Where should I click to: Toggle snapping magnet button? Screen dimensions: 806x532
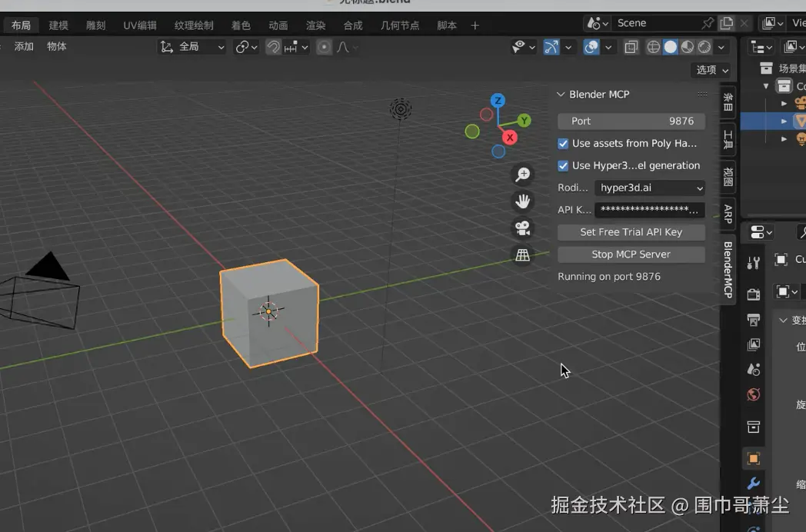(274, 48)
